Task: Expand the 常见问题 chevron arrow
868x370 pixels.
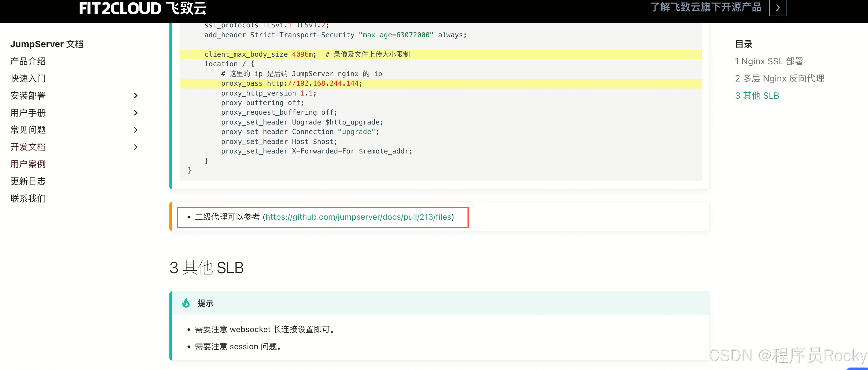Action: tap(135, 130)
